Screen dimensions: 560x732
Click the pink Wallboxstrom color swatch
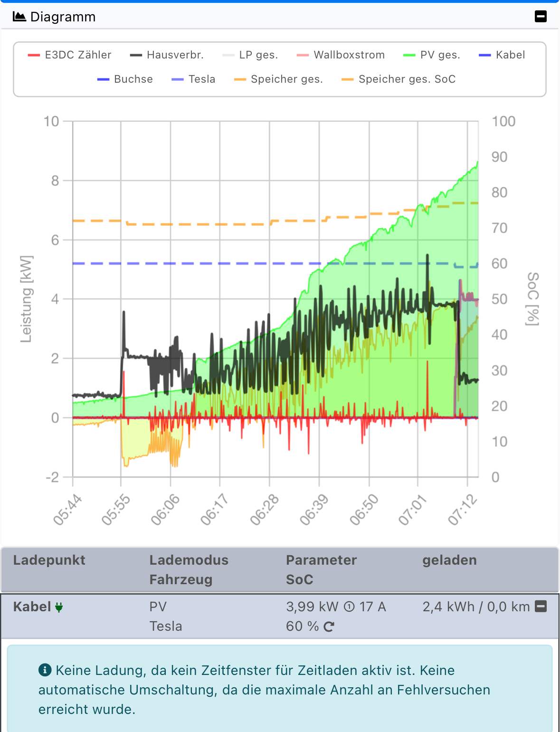click(x=303, y=55)
